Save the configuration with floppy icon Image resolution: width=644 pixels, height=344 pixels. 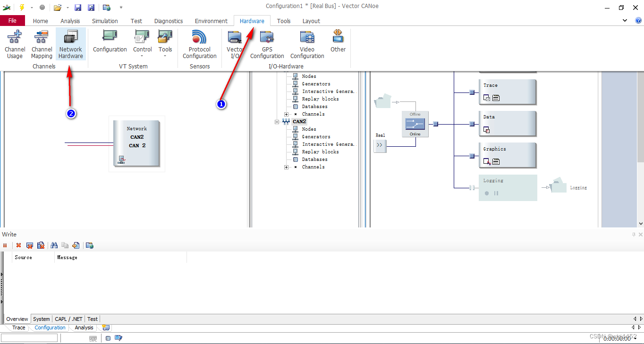click(78, 7)
